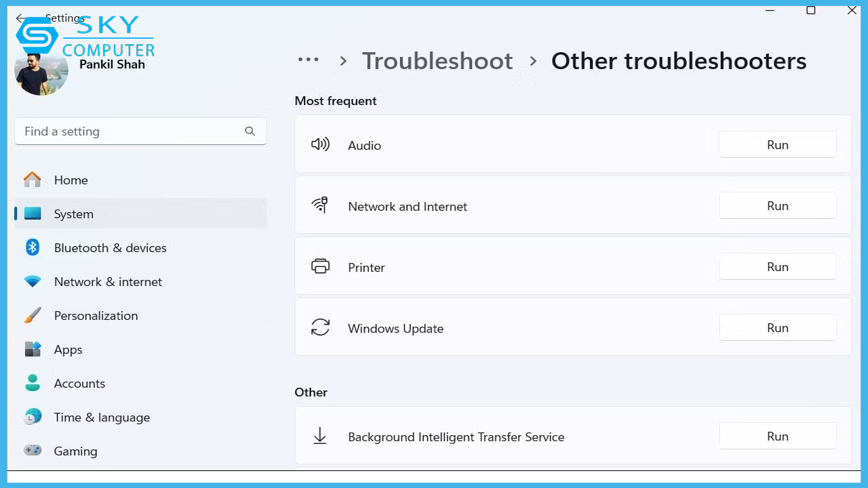Viewport: 868px width, 488px height.
Task: Open Gaming settings
Action: tap(140, 451)
